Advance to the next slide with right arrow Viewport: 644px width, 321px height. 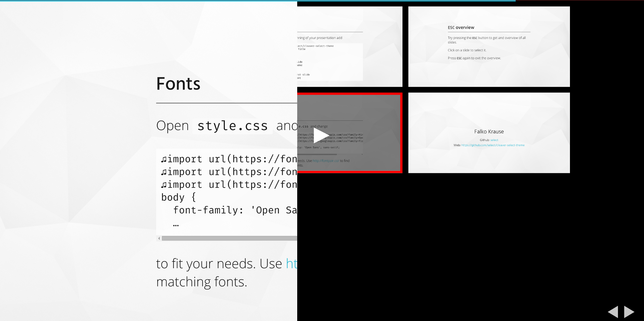click(x=629, y=312)
